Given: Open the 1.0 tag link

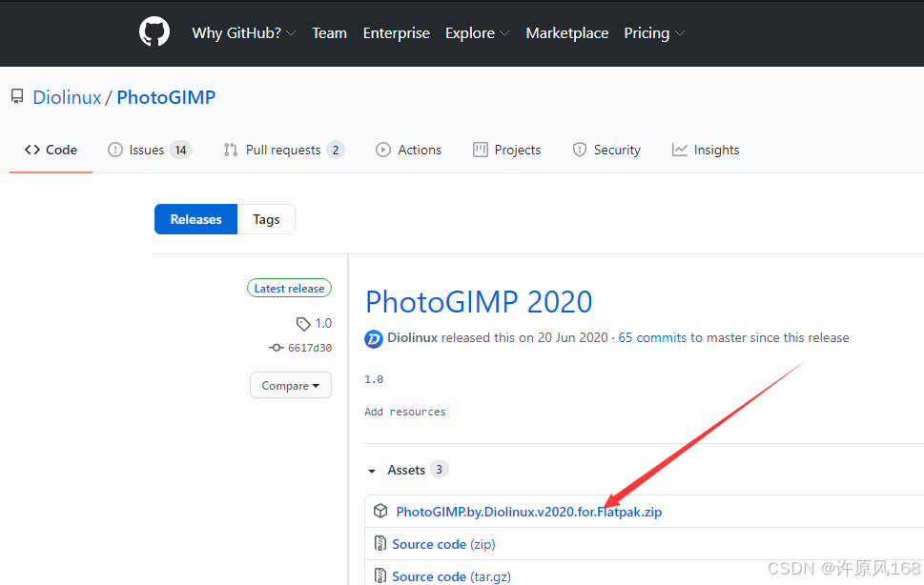Looking at the screenshot, I should click(x=323, y=323).
